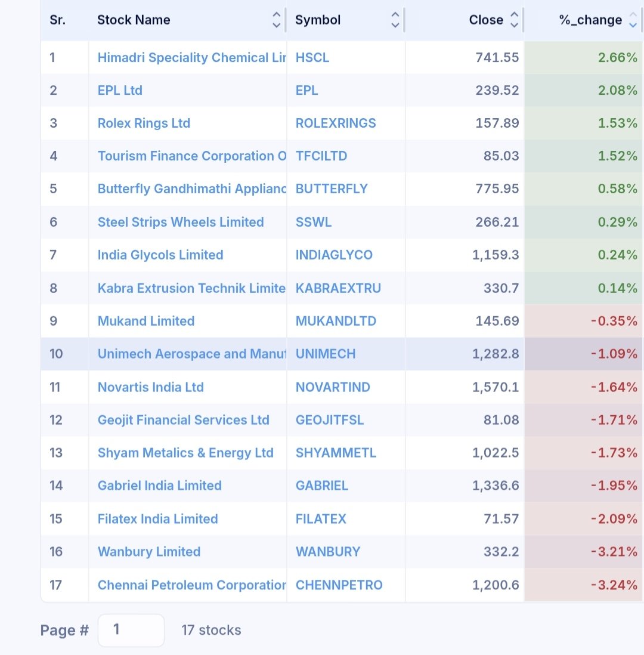The height and width of the screenshot is (655, 644).
Task: Click the GEOJITFSL symbol link
Action: pos(330,420)
